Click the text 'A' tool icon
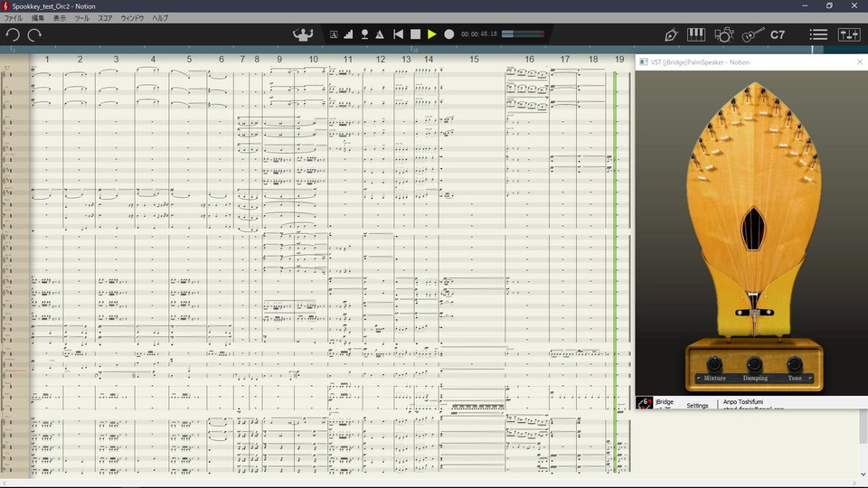Screen dimensions: 868x488 click(334, 34)
